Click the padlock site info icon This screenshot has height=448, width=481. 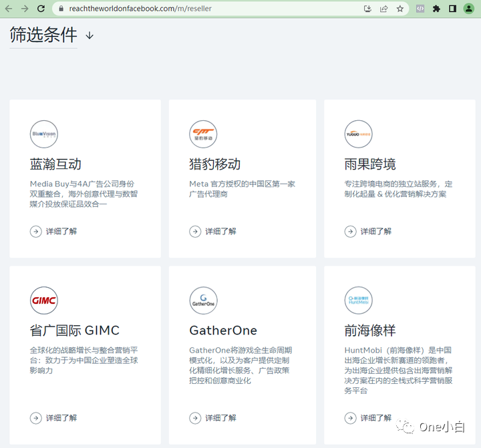[x=61, y=9]
